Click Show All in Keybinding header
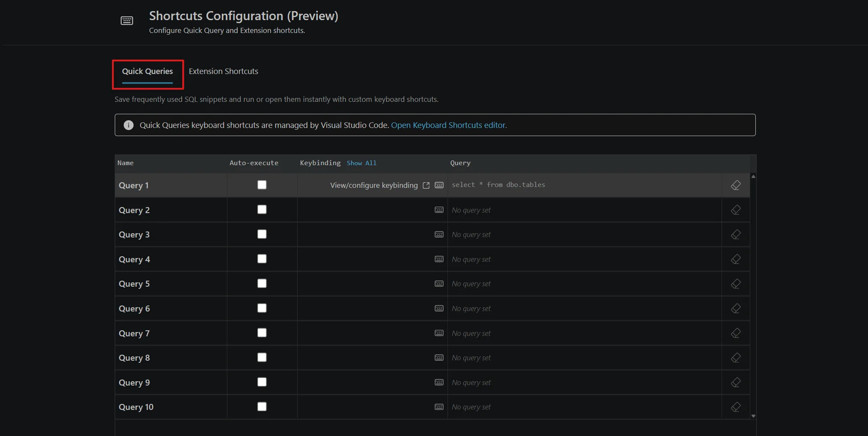 361,163
